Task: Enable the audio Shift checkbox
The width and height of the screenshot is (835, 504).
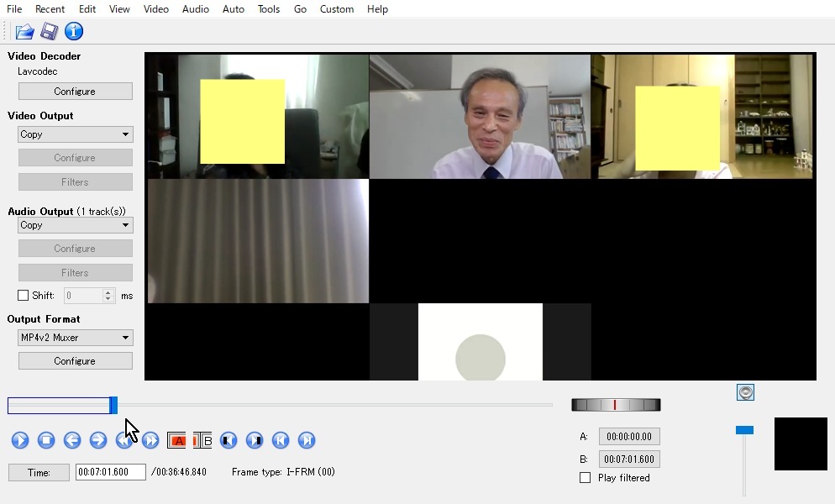Action: 23,295
